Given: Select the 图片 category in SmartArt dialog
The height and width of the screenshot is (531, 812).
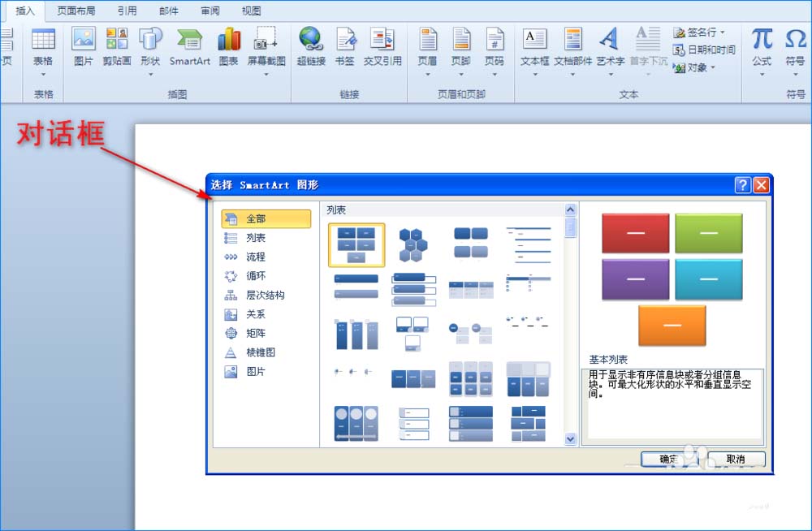Looking at the screenshot, I should [x=266, y=372].
